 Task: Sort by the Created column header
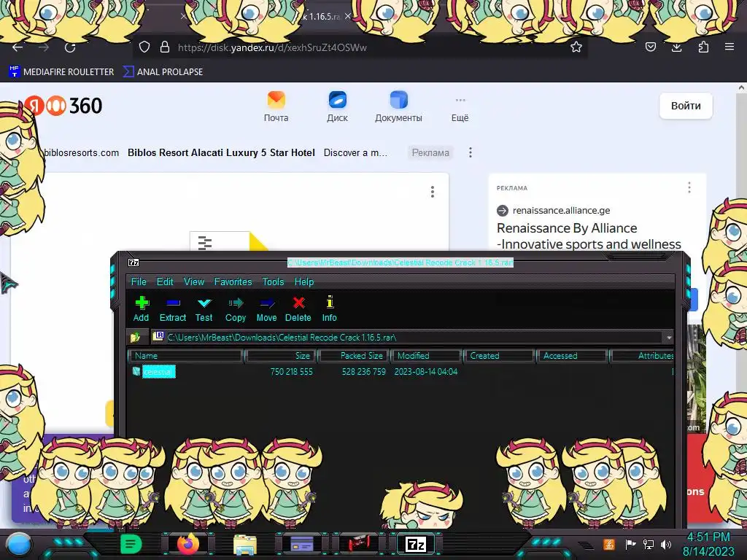coord(499,356)
